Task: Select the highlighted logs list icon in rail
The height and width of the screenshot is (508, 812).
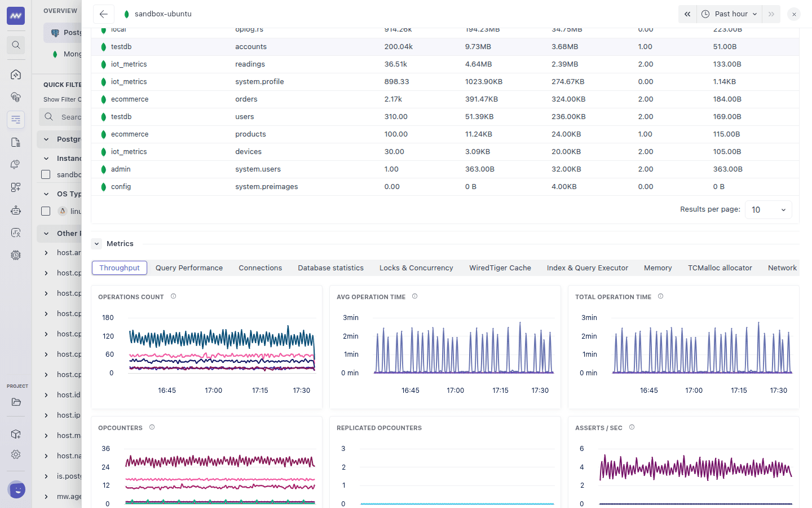Action: pyautogui.click(x=16, y=120)
